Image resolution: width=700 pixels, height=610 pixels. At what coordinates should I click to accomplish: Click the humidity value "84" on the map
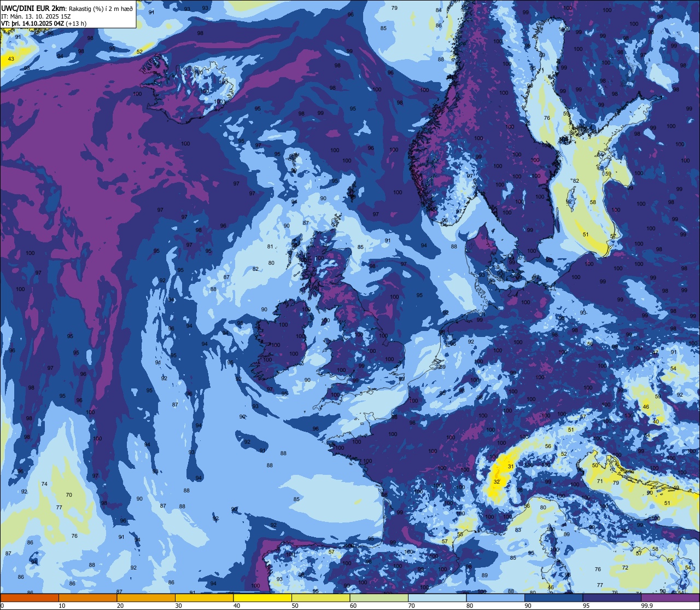439,10
